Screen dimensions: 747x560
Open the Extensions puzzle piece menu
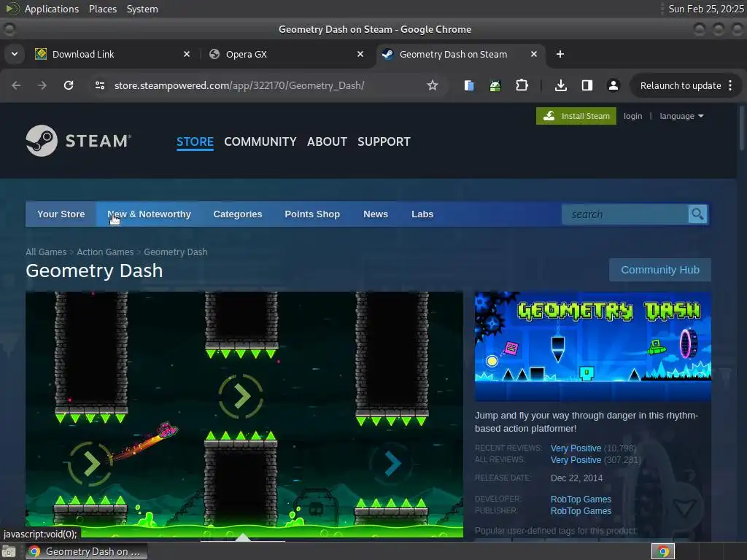pos(522,86)
